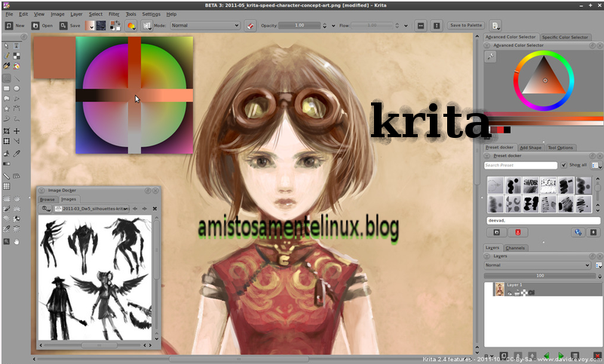Select the Crop tool
The height and width of the screenshot is (364, 604).
coord(7,131)
